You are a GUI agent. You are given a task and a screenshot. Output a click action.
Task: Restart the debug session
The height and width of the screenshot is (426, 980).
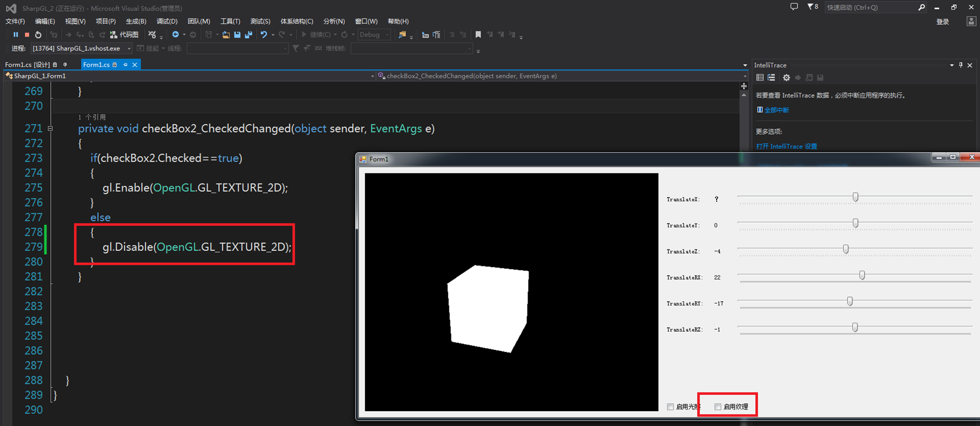pos(38,35)
